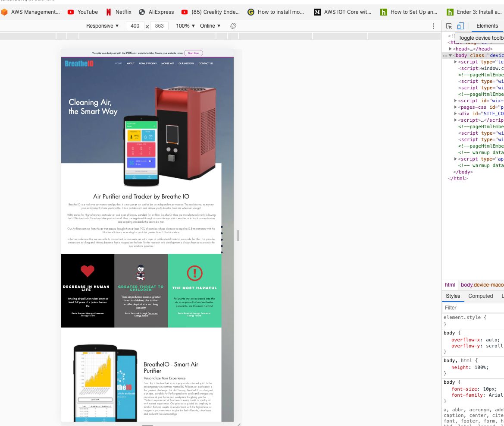Focus the styles Filter field

(x=473, y=308)
